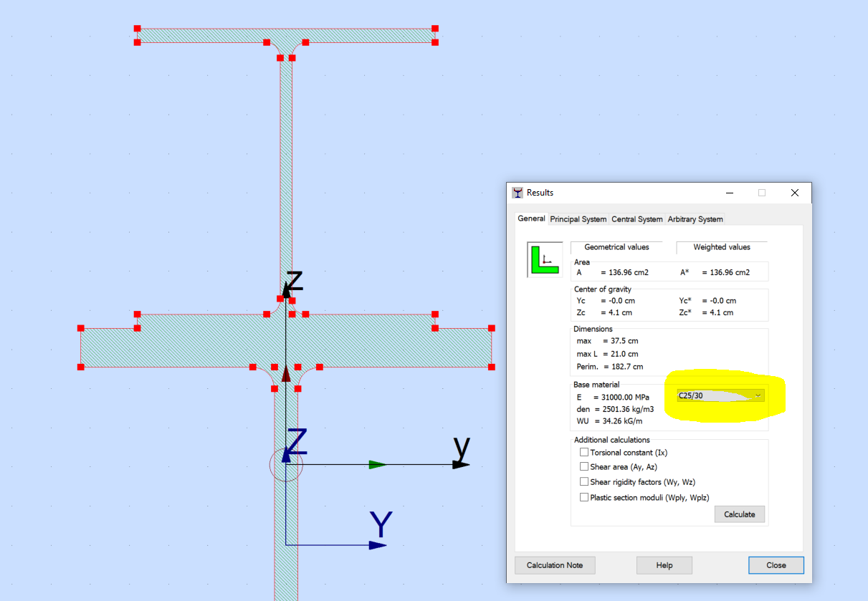Open the C25/30 base material dropdown
This screenshot has width=868, height=601.
coord(758,395)
